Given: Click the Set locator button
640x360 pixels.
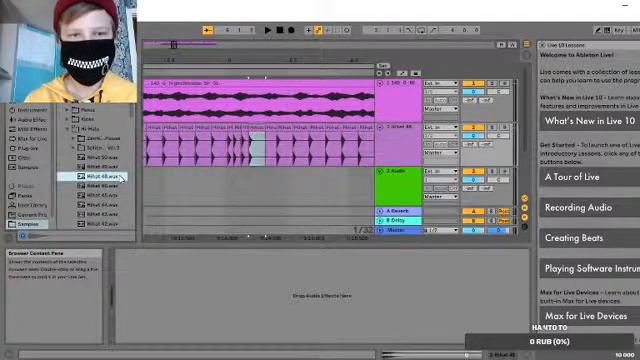Looking at the screenshot, I should click(x=383, y=66).
